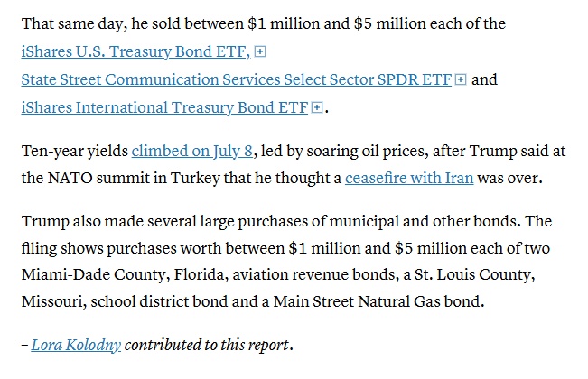This screenshot has width=588, height=379.
Task: Click the 'contributed to this report' text
Action: (x=207, y=345)
